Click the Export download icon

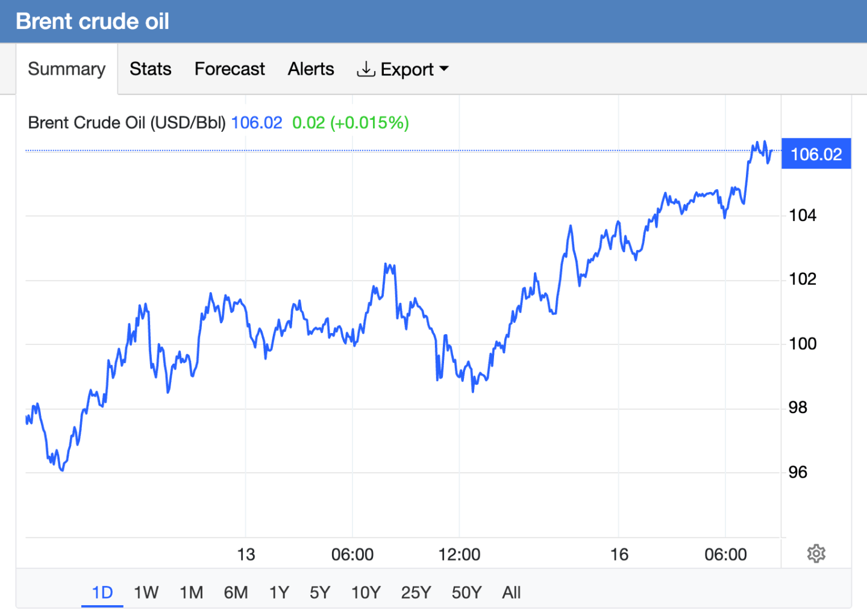366,69
